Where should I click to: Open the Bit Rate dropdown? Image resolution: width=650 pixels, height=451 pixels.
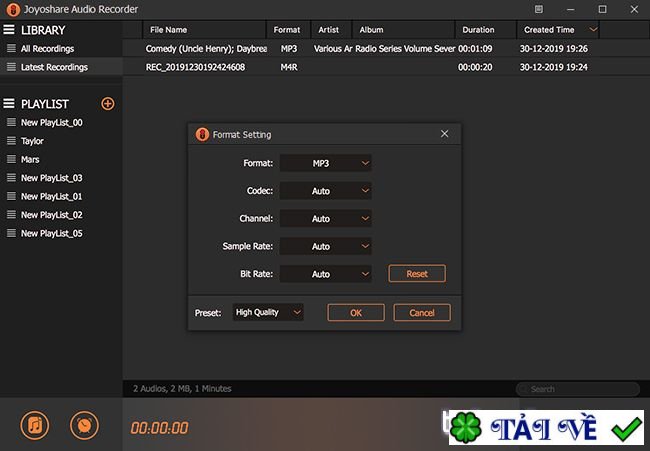tap(325, 274)
